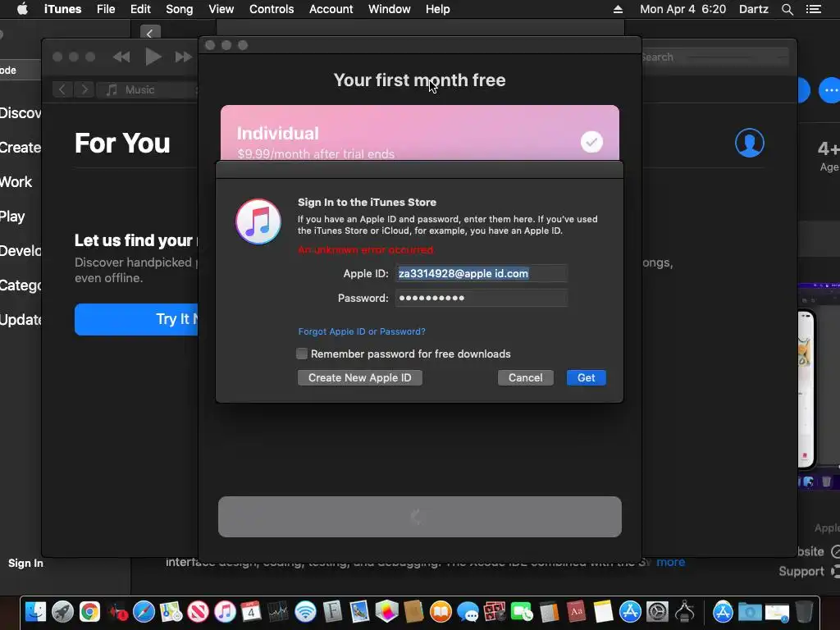Image resolution: width=840 pixels, height=630 pixels.
Task: Check Remember password for free downloads
Action: (302, 354)
